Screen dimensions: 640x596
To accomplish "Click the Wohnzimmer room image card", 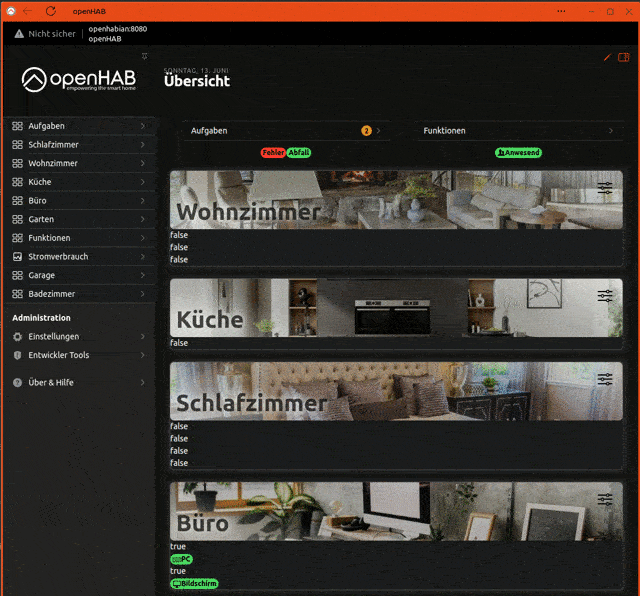I will (396, 200).
